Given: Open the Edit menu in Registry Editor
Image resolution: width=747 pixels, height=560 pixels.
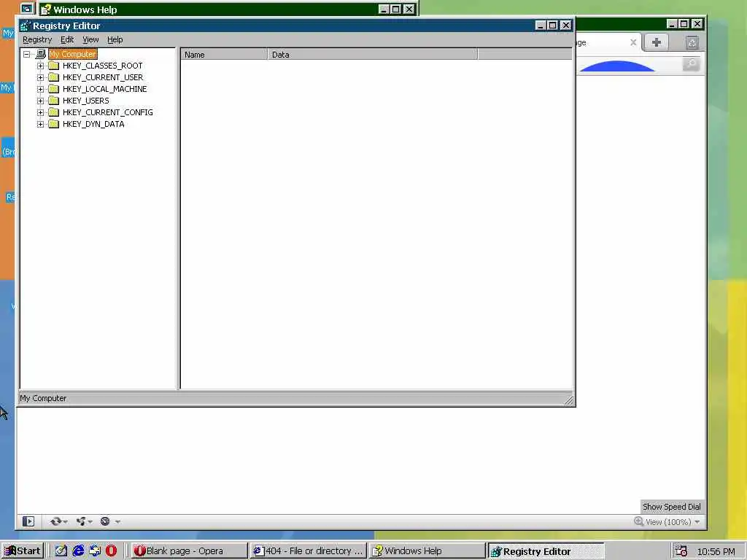Looking at the screenshot, I should (67, 39).
